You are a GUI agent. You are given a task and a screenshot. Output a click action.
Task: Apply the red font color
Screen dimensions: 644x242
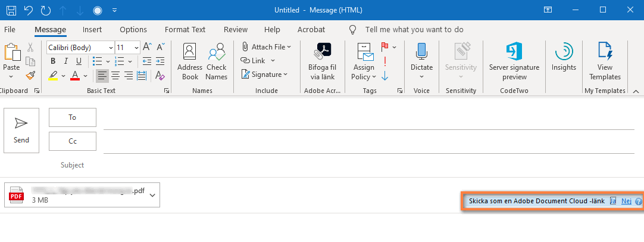pyautogui.click(x=75, y=76)
